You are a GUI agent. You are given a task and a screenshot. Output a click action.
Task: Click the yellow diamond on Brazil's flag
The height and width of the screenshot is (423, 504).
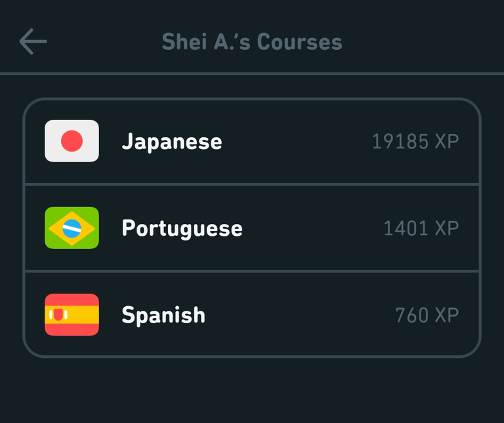coord(72,229)
